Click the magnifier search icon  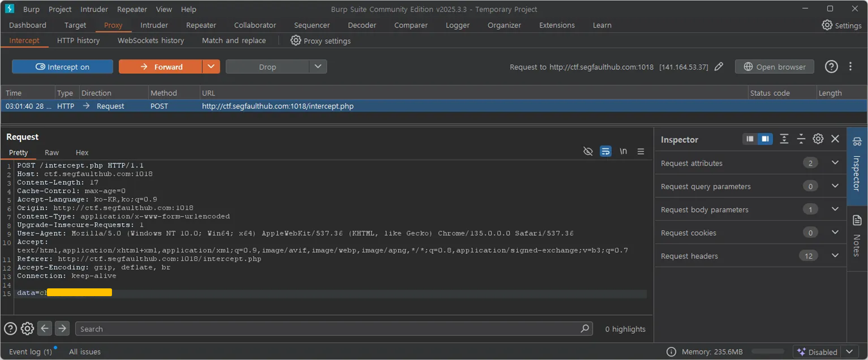coord(585,329)
